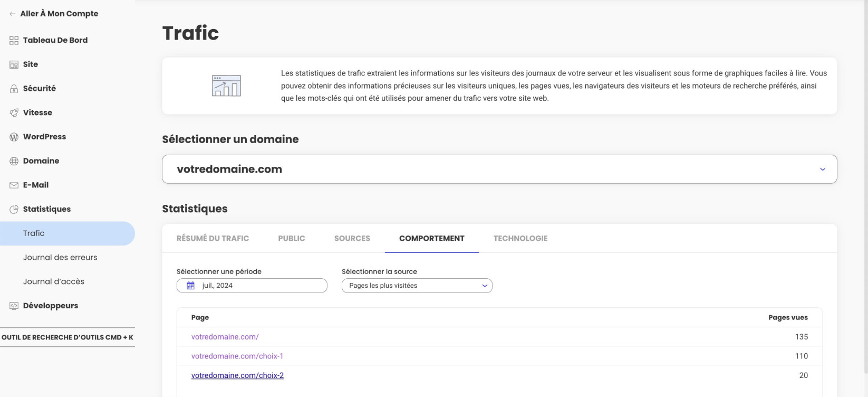Click the Sécurité padlock icon
The height and width of the screenshot is (397, 868).
click(x=14, y=89)
